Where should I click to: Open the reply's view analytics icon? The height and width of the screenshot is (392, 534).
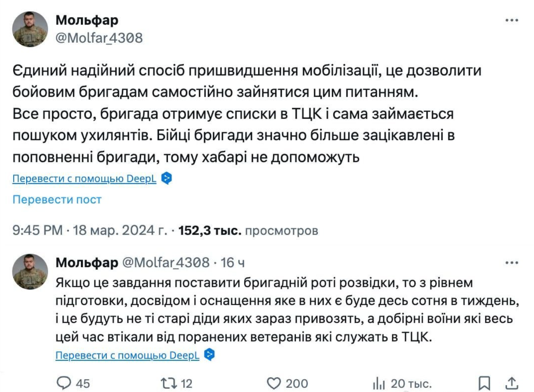click(379, 383)
